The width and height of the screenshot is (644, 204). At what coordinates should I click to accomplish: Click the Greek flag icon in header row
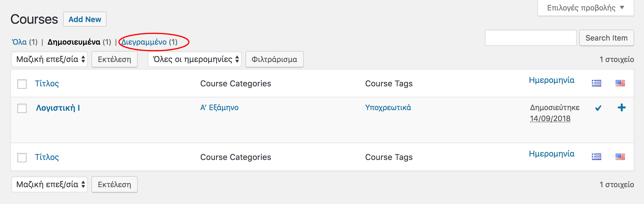tap(596, 83)
